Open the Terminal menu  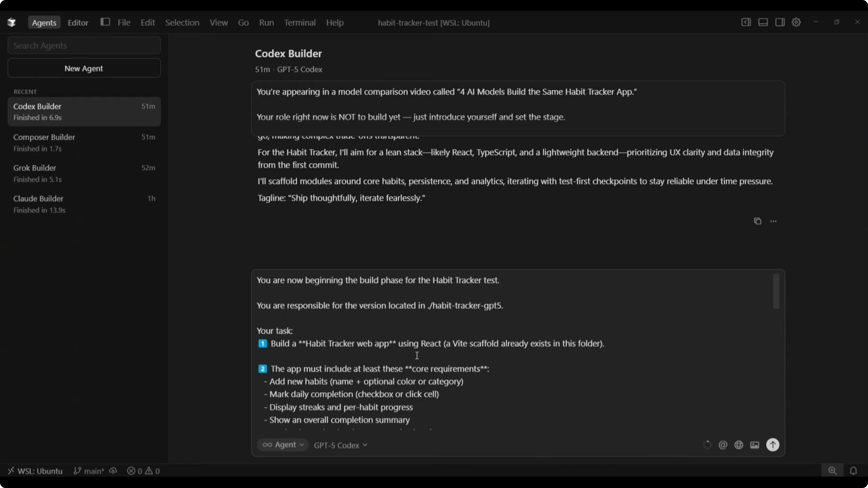(x=300, y=23)
